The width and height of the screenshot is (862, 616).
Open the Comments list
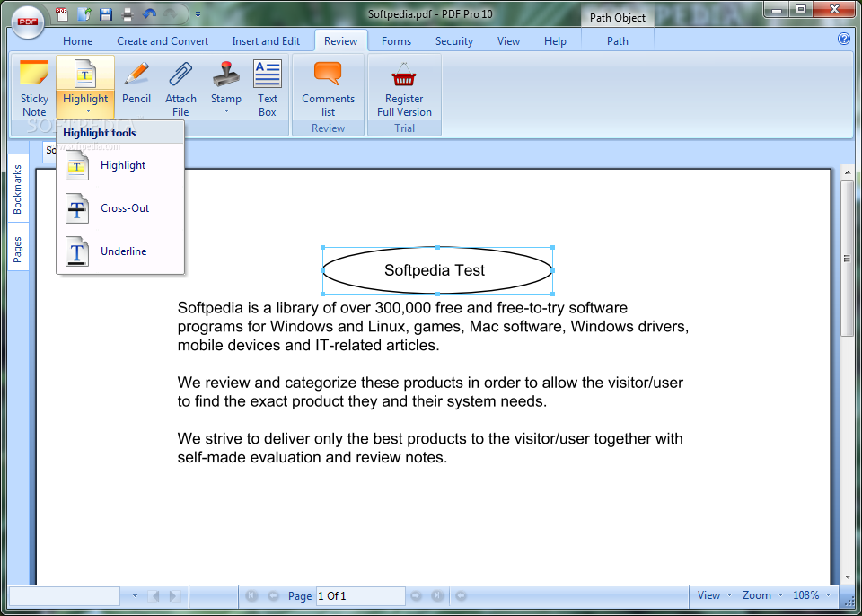(329, 87)
